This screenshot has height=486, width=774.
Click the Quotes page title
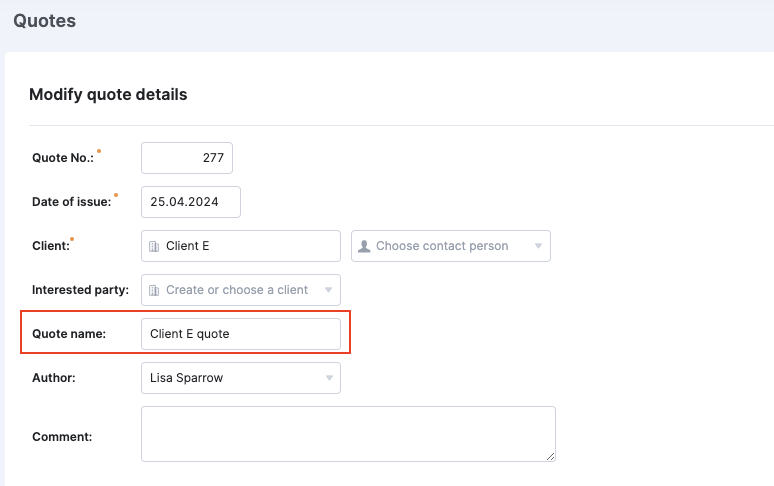coord(44,21)
